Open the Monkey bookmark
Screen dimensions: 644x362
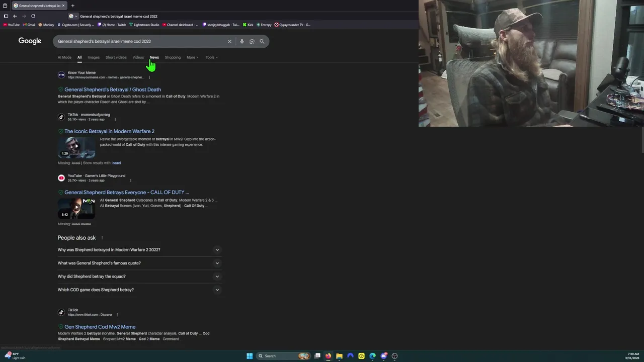(46, 25)
